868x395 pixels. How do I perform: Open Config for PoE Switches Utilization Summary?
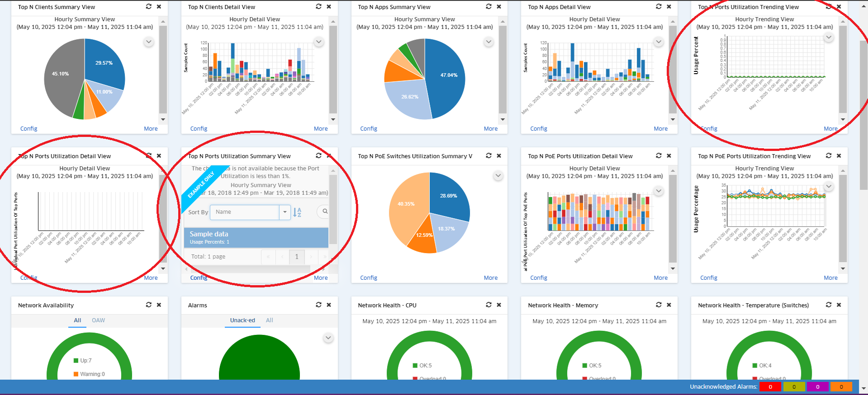369,278
